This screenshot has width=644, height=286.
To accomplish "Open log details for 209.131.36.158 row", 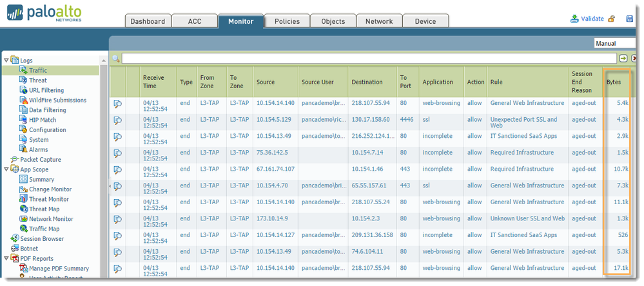I will [117, 236].
